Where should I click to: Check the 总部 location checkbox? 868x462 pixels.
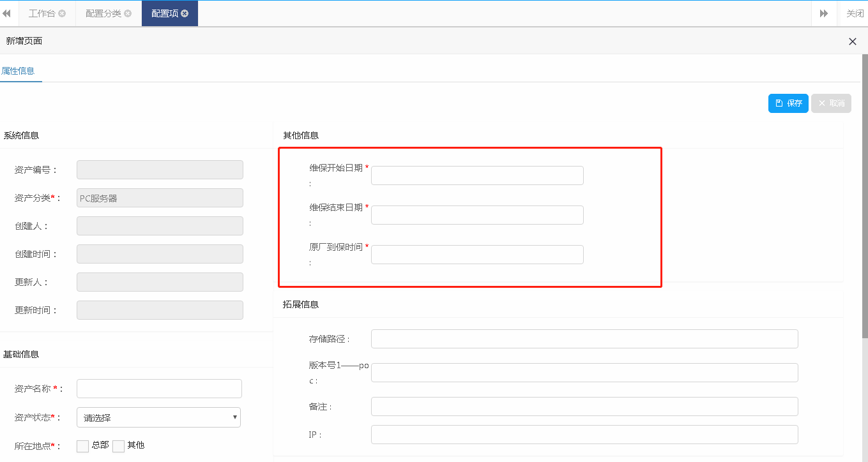[x=82, y=446]
